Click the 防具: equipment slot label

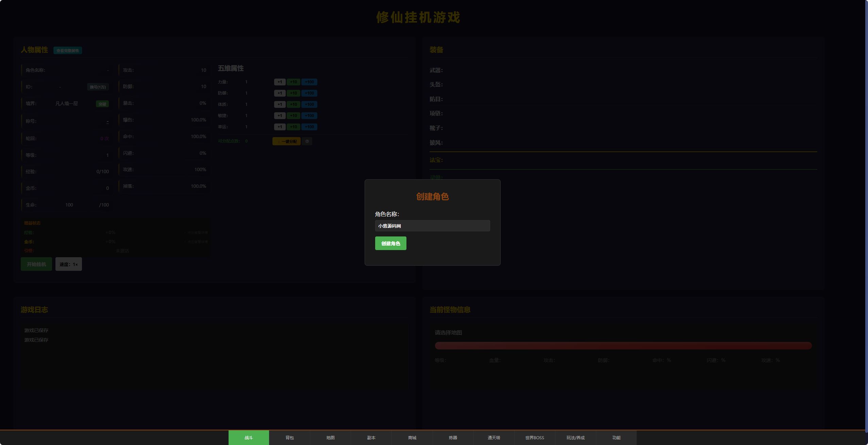[436, 99]
